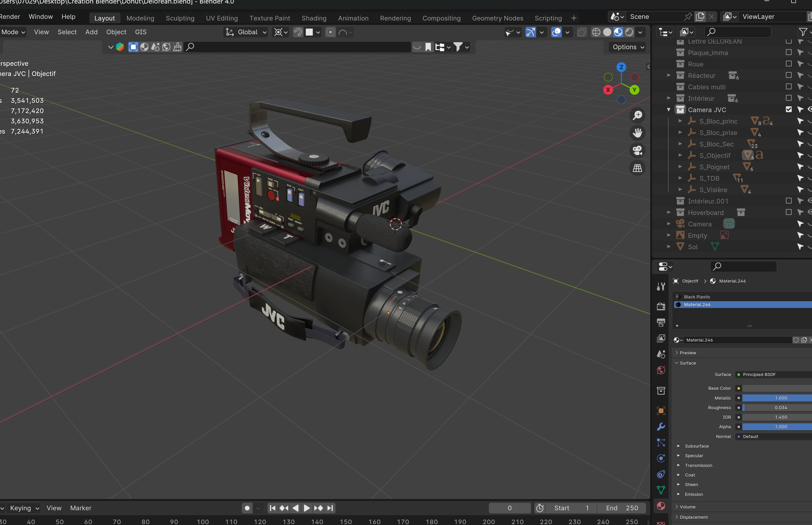
Task: Switch to the Shading workspace tab
Action: [x=314, y=18]
